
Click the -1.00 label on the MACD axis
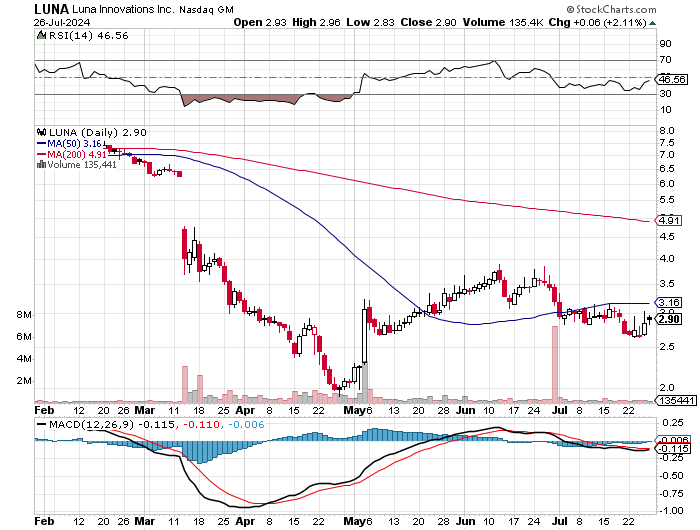click(x=671, y=511)
